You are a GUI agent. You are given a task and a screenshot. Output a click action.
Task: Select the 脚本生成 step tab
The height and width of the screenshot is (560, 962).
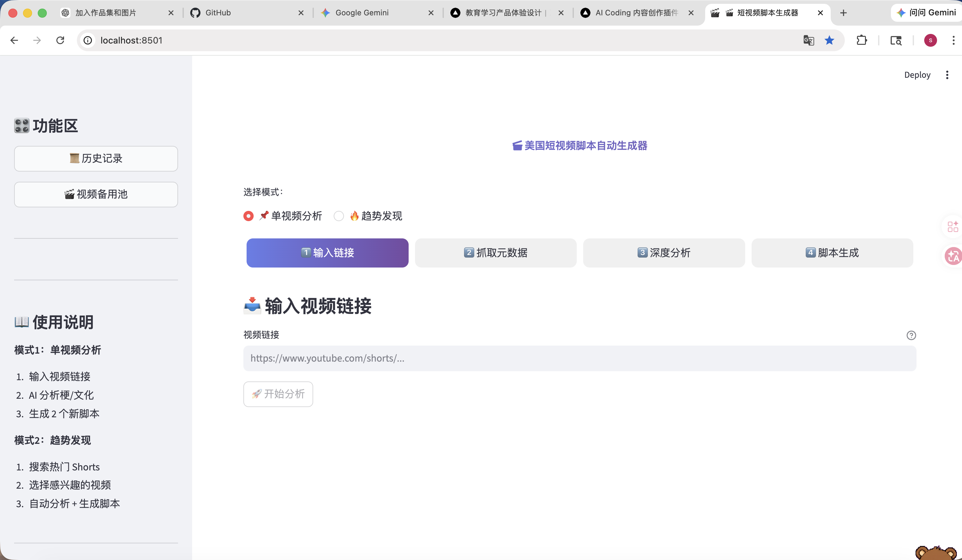832,253
